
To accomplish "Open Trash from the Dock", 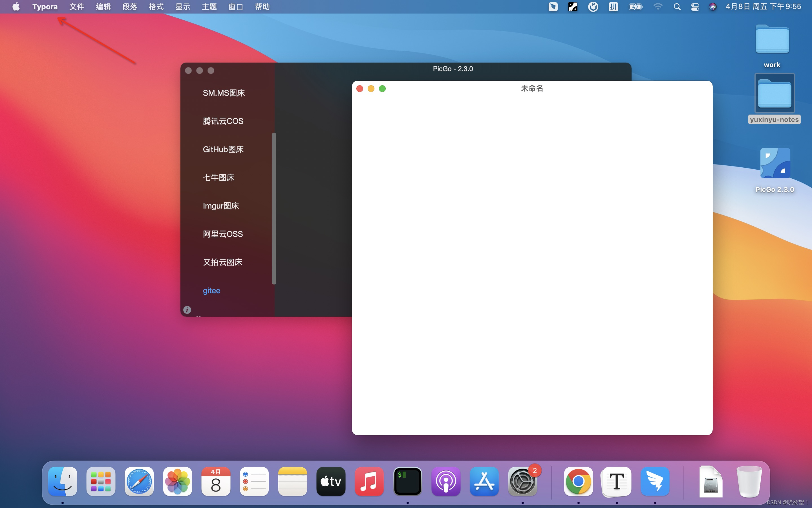I will [x=749, y=481].
